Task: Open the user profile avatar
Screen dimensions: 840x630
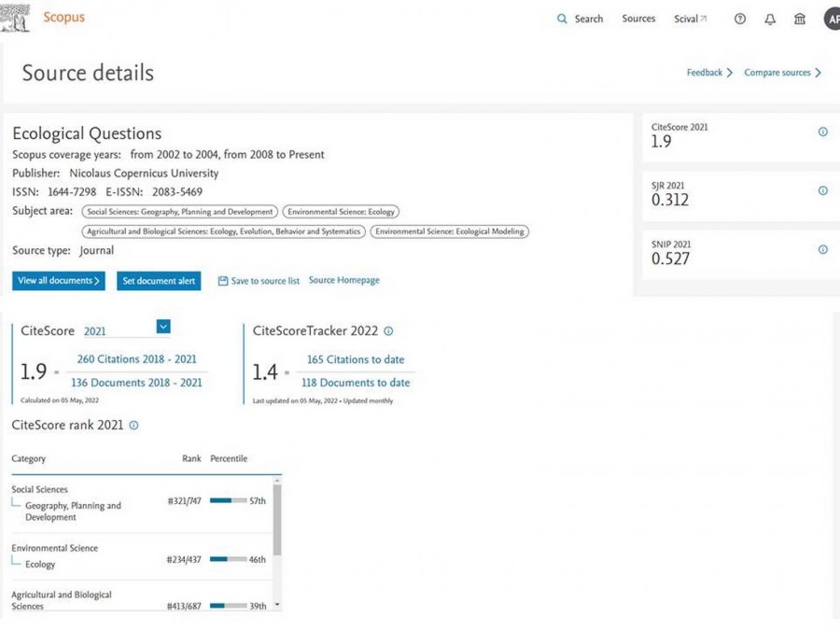Action: click(x=832, y=19)
